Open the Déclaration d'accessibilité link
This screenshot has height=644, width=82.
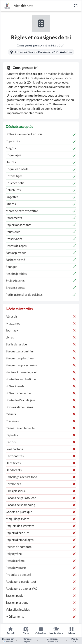point(52,640)
